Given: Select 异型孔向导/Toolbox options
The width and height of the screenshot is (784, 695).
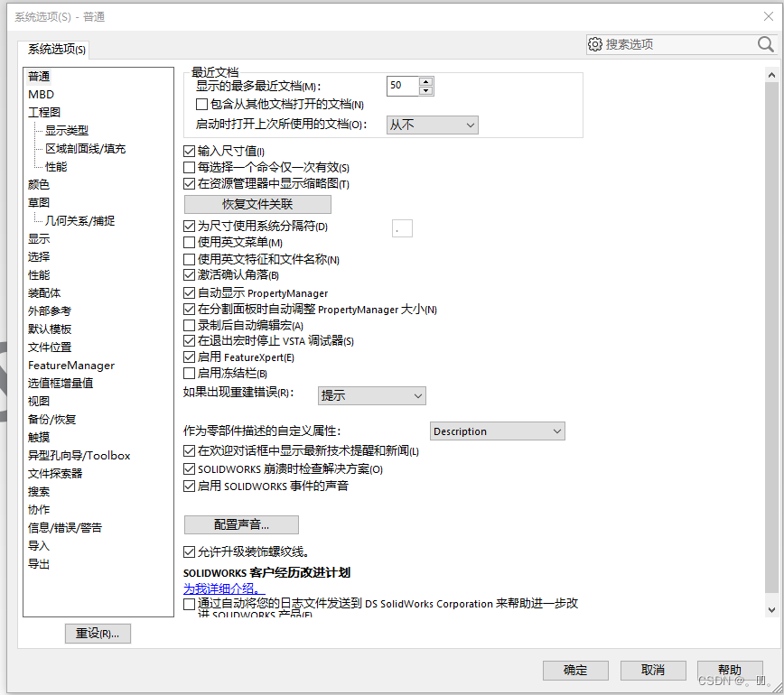Looking at the screenshot, I should coord(80,455).
